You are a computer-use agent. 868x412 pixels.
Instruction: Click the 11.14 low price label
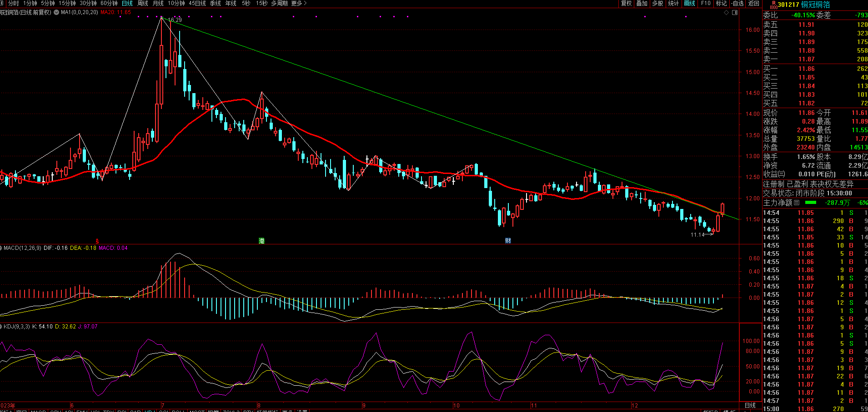point(697,235)
